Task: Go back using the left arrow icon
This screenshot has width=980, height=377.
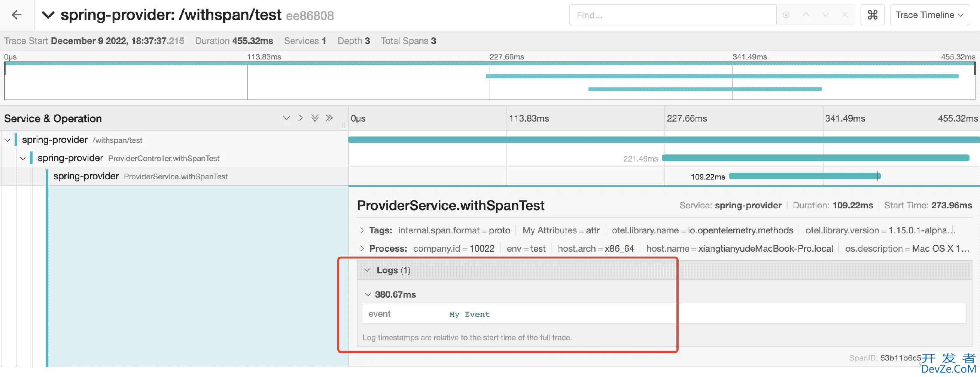Action: [17, 15]
